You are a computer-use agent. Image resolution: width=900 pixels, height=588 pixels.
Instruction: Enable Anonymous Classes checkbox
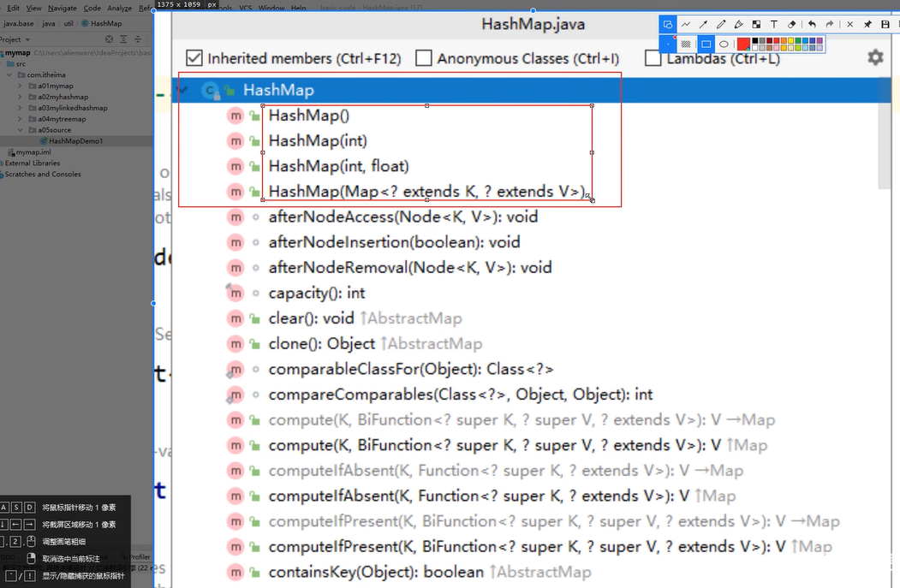pos(423,57)
